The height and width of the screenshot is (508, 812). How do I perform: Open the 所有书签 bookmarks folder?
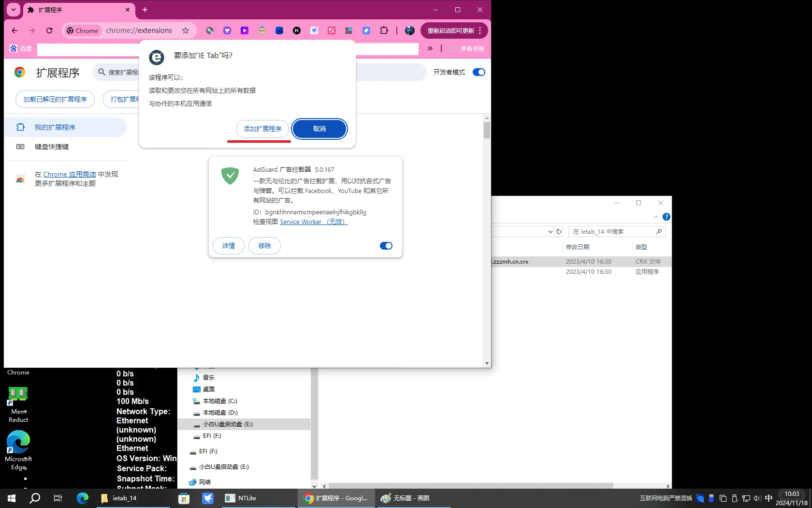[467, 48]
